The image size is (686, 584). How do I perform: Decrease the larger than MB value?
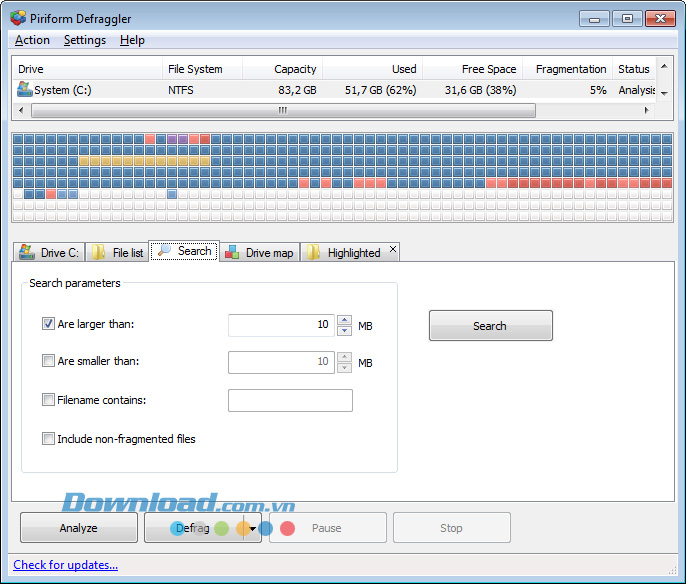pos(344,331)
